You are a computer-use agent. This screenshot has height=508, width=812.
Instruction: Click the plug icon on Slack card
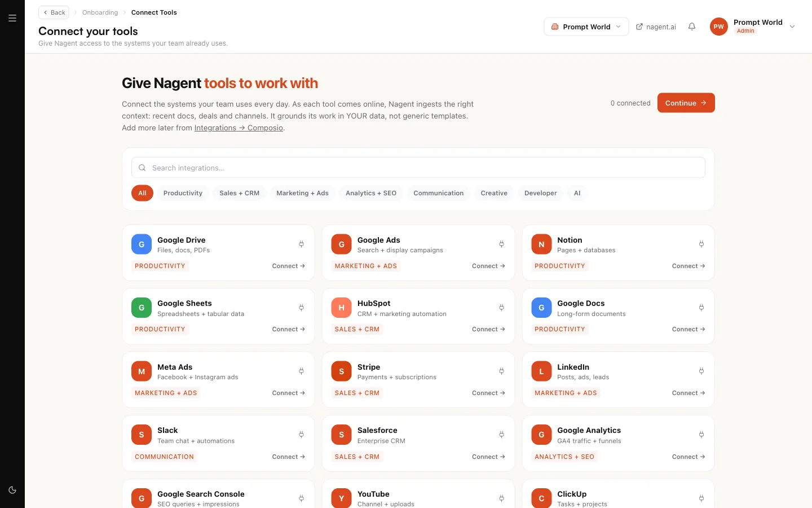pyautogui.click(x=301, y=435)
